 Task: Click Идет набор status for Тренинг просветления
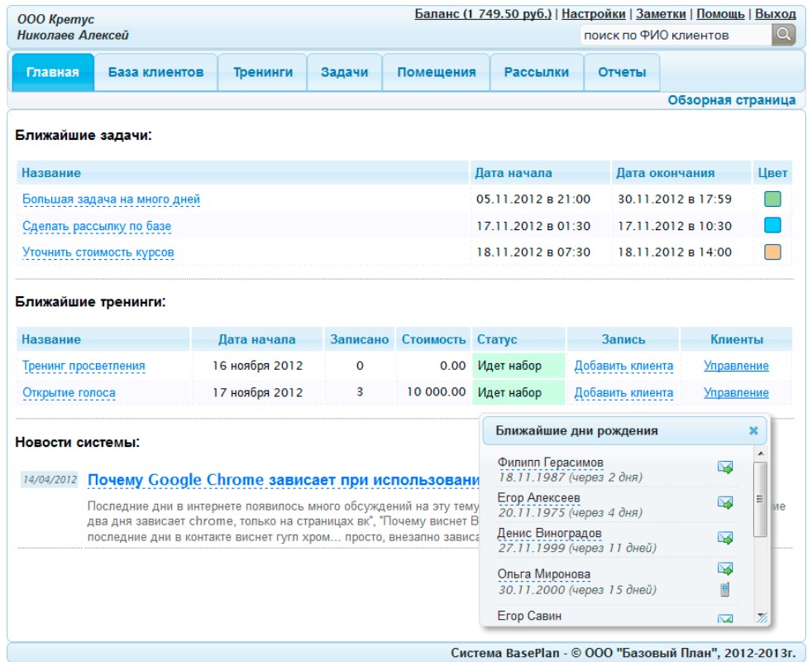click(518, 366)
